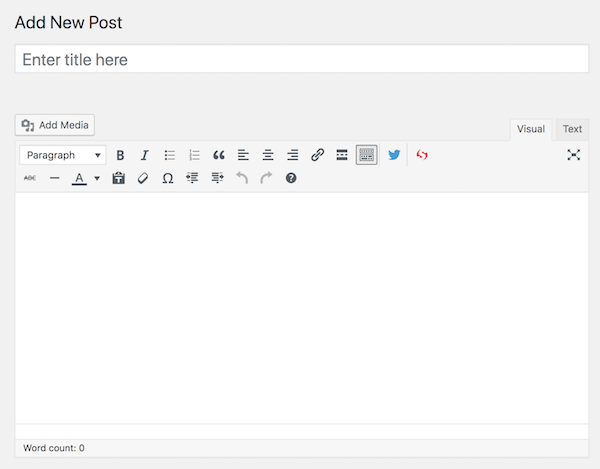The image size is (600, 469).
Task: Toggle italic formatting
Action: point(145,155)
